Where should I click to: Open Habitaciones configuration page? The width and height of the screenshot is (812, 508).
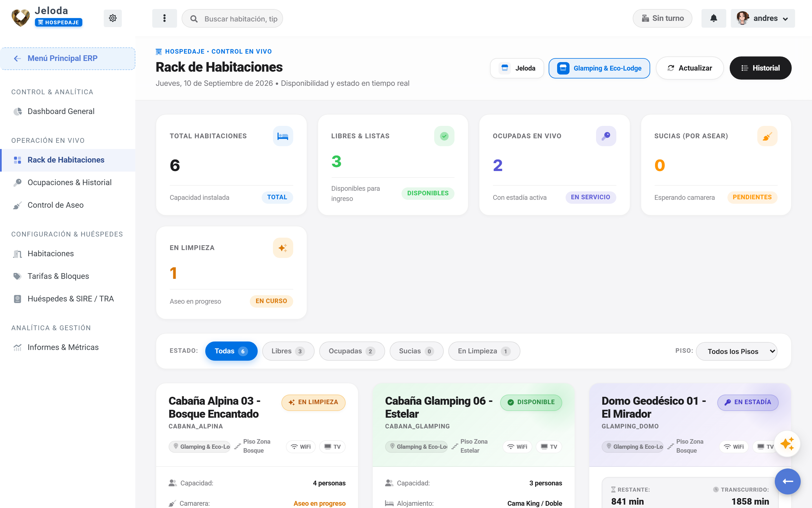coord(68,253)
